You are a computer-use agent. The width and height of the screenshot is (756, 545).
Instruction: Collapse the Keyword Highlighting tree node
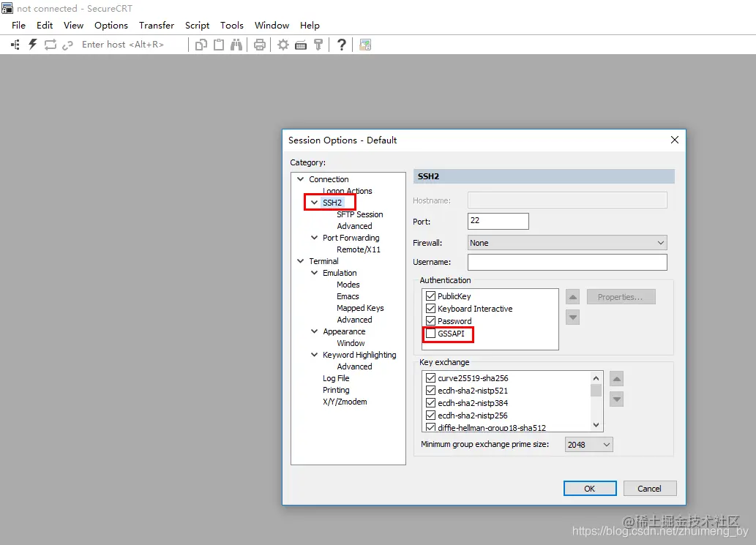pyautogui.click(x=315, y=355)
